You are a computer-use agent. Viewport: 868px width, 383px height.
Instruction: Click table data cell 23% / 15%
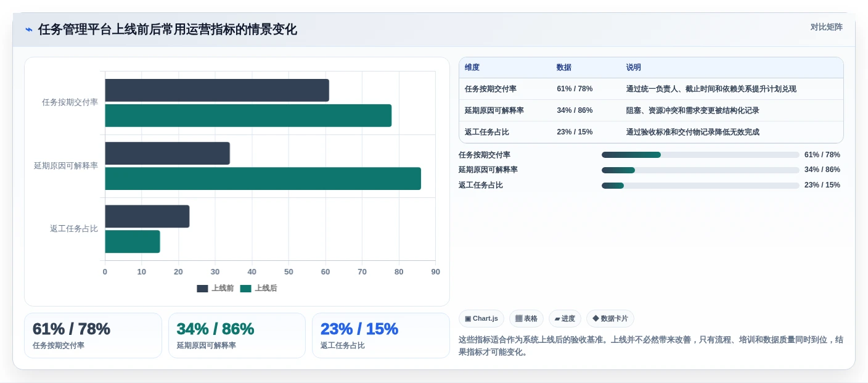click(x=575, y=132)
